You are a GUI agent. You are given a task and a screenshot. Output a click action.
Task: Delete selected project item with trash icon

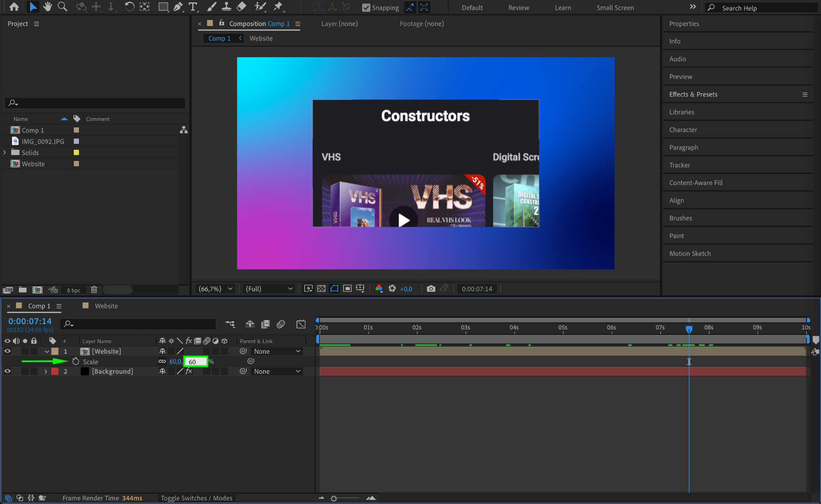[94, 290]
